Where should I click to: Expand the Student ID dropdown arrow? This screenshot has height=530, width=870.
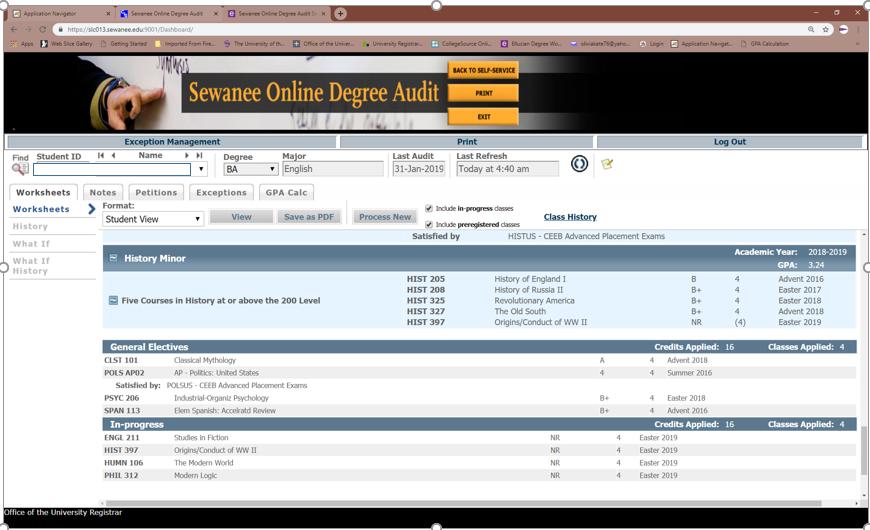pyautogui.click(x=201, y=169)
